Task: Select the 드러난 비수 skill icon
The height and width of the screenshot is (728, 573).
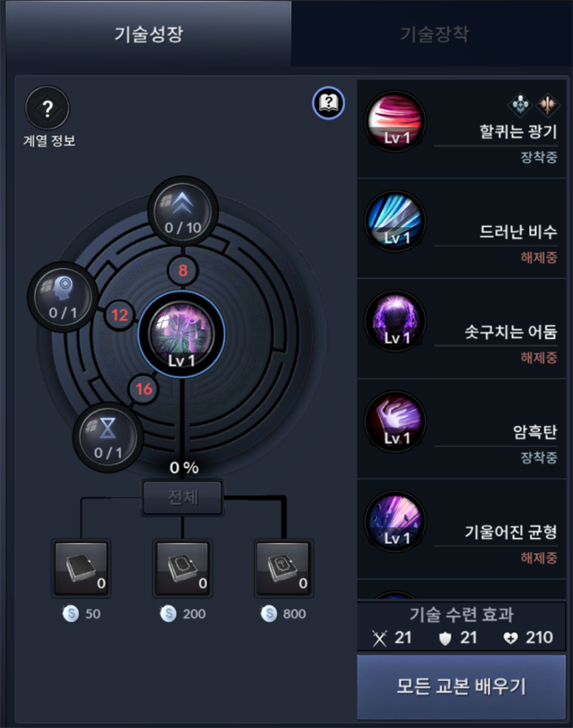Action: [x=395, y=221]
